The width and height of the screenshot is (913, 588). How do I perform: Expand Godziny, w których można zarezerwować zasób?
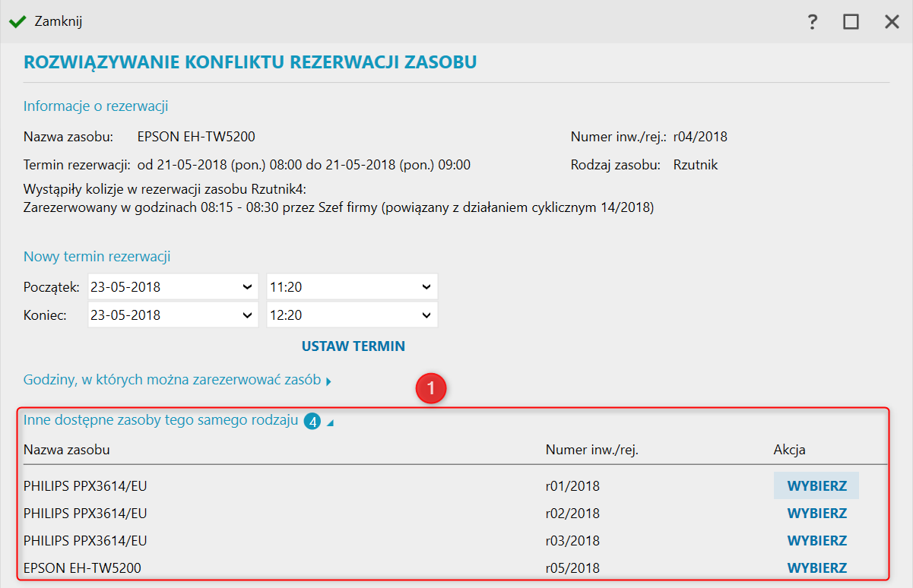(177, 381)
